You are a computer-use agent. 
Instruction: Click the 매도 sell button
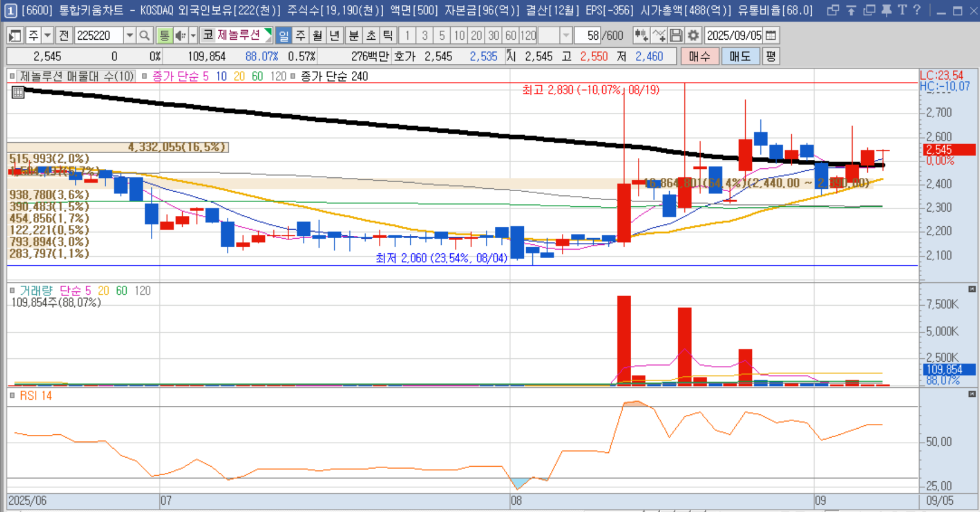tap(740, 56)
